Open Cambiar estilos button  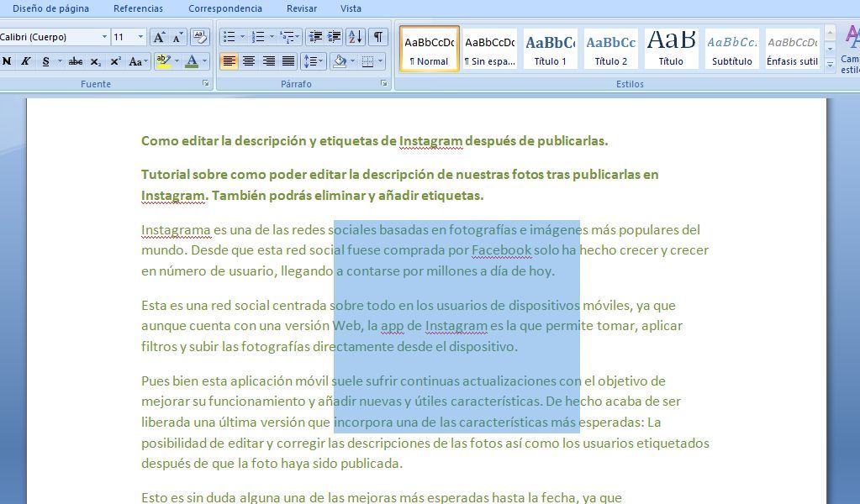[852, 50]
